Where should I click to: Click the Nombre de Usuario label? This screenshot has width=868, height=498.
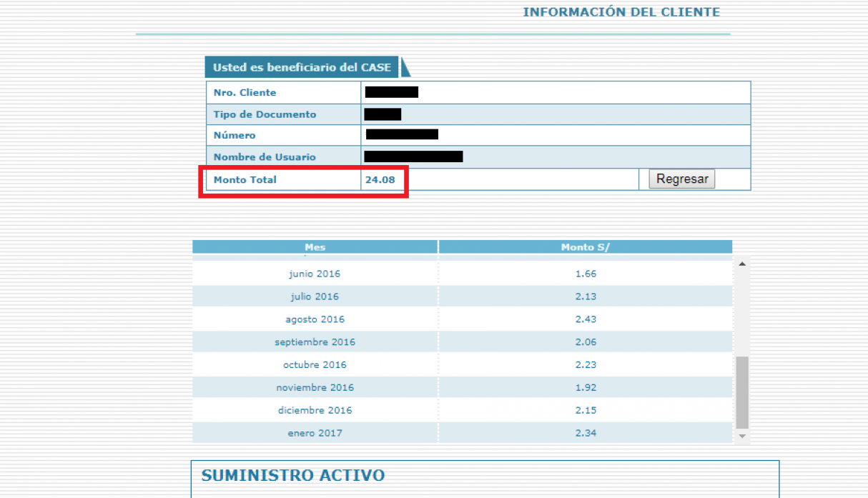point(265,157)
